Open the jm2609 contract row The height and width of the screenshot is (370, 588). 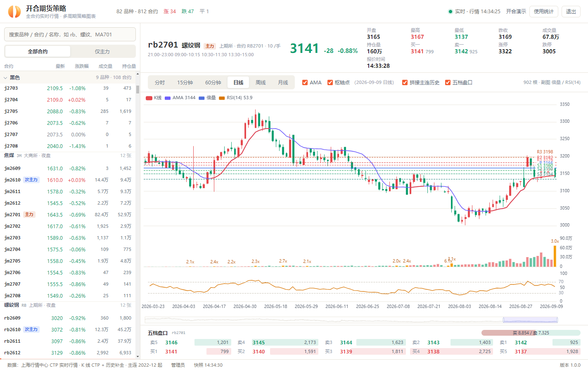(x=68, y=168)
